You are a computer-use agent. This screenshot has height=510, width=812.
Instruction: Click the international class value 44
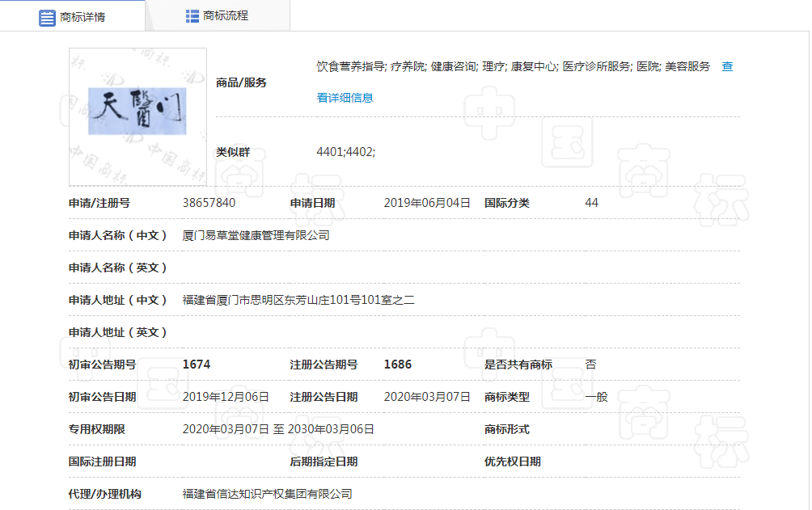pos(591,203)
